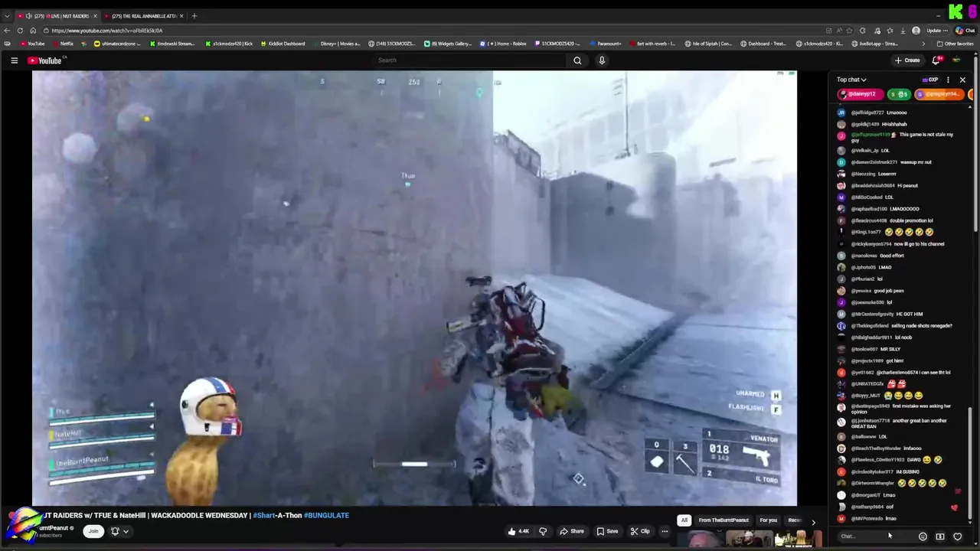Dislike the video with thumbs down
This screenshot has height=551, width=980.
tap(543, 531)
